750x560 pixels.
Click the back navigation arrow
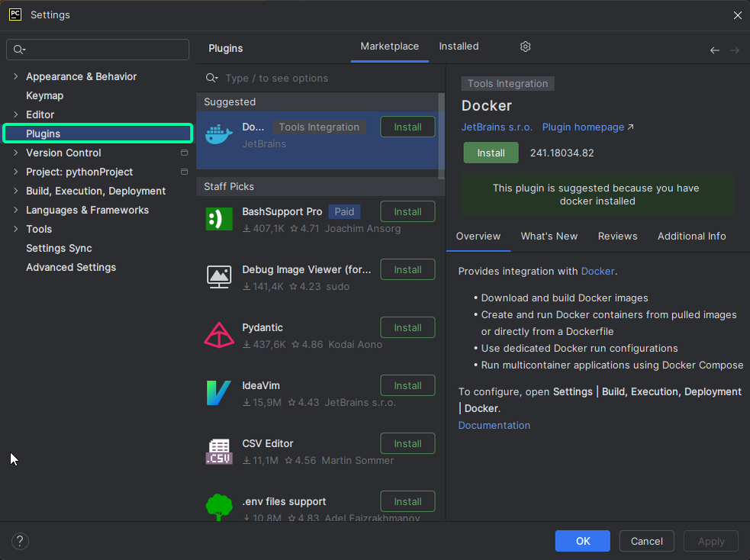point(715,50)
